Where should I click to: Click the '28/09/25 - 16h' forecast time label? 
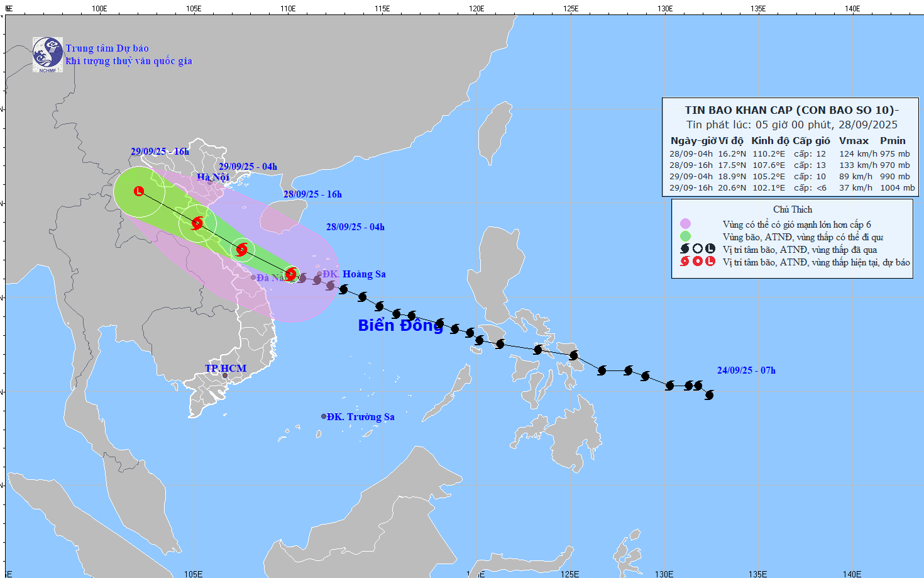312,194
